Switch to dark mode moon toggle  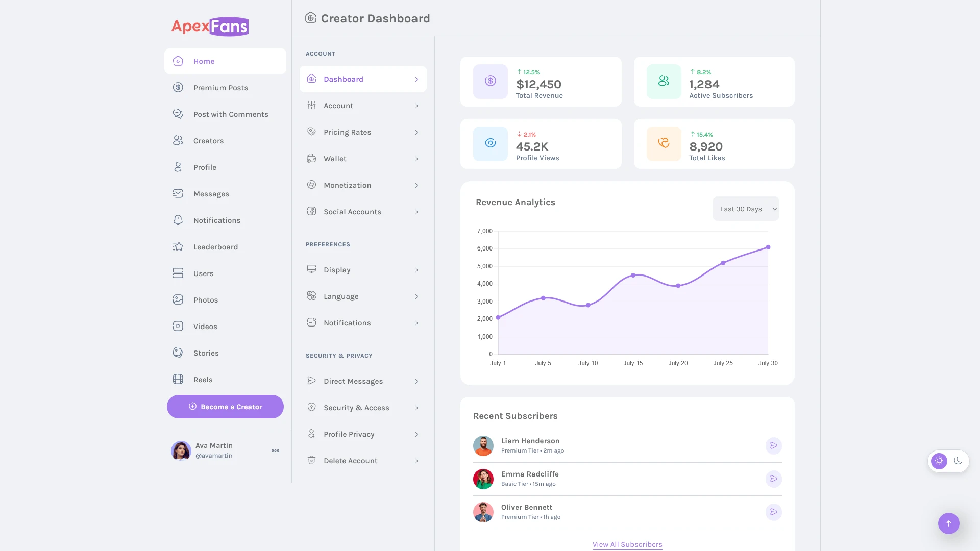[x=958, y=461]
